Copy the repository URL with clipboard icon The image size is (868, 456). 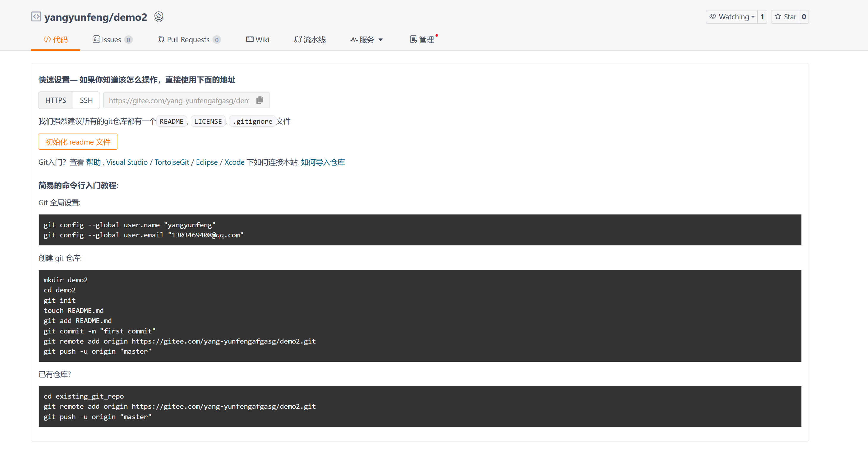(259, 100)
